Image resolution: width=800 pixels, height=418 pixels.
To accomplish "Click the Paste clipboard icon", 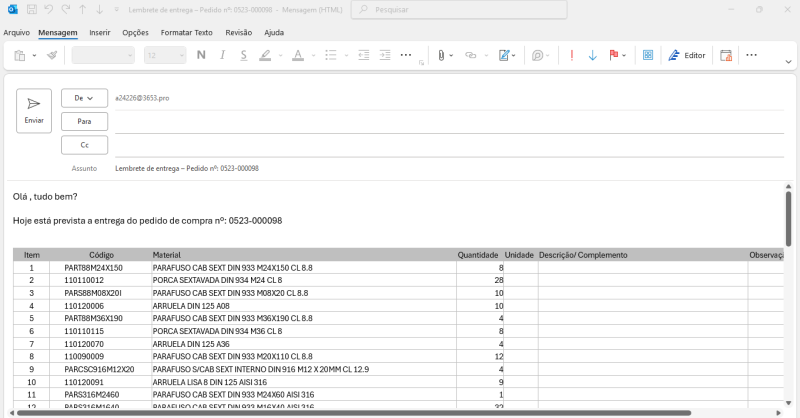I will [19, 55].
